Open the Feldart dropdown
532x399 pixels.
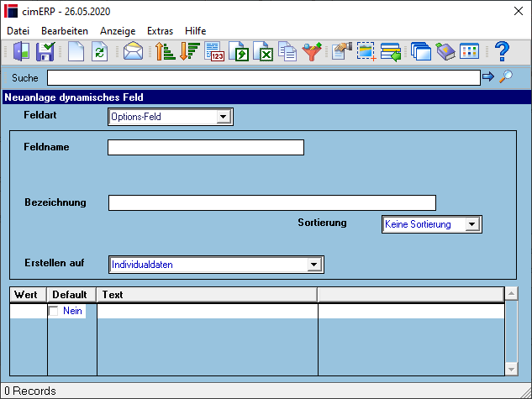coord(223,117)
